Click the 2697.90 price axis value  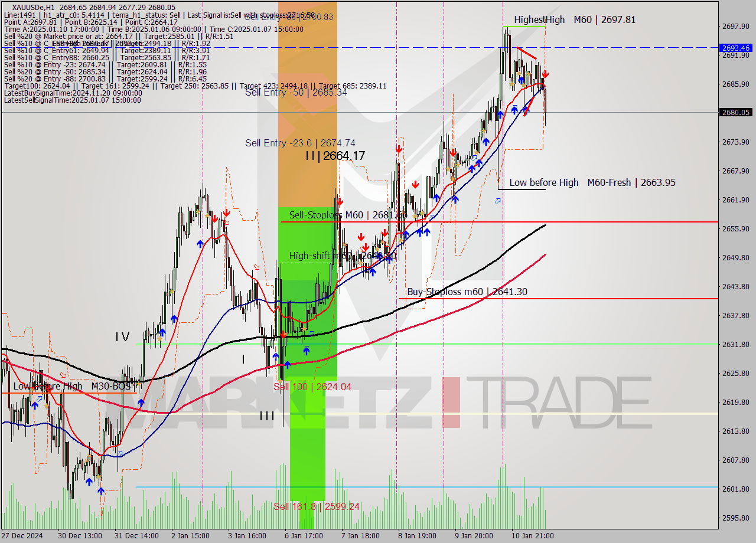click(x=735, y=26)
